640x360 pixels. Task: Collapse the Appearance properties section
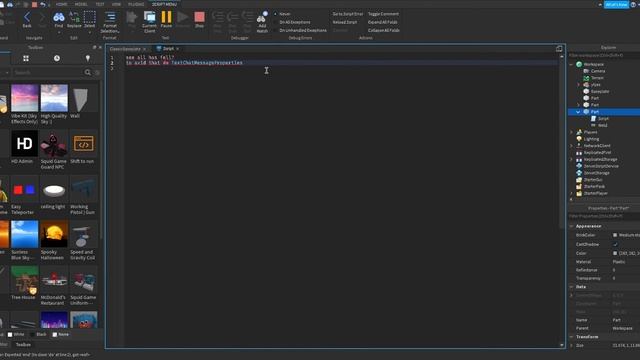[x=571, y=226]
